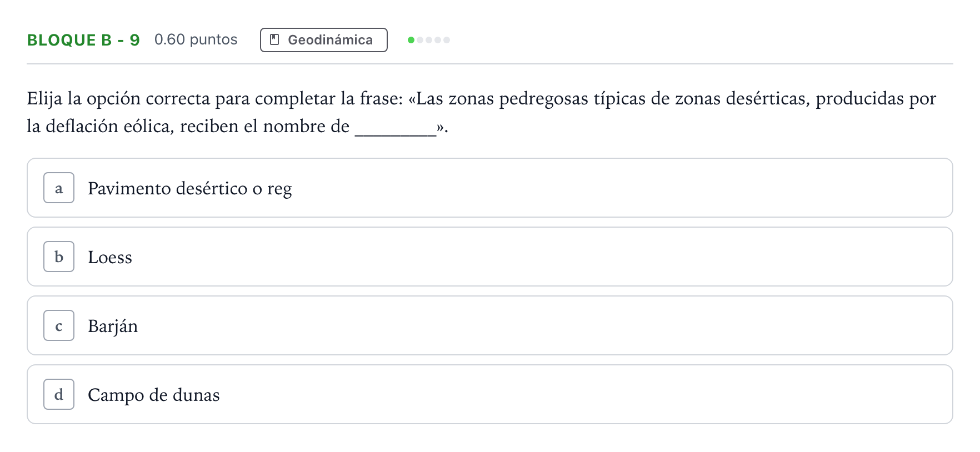Screen dimensions: 980x452
Task: Choose answer "Pavimento desértico o reg"
Action: coord(189,188)
